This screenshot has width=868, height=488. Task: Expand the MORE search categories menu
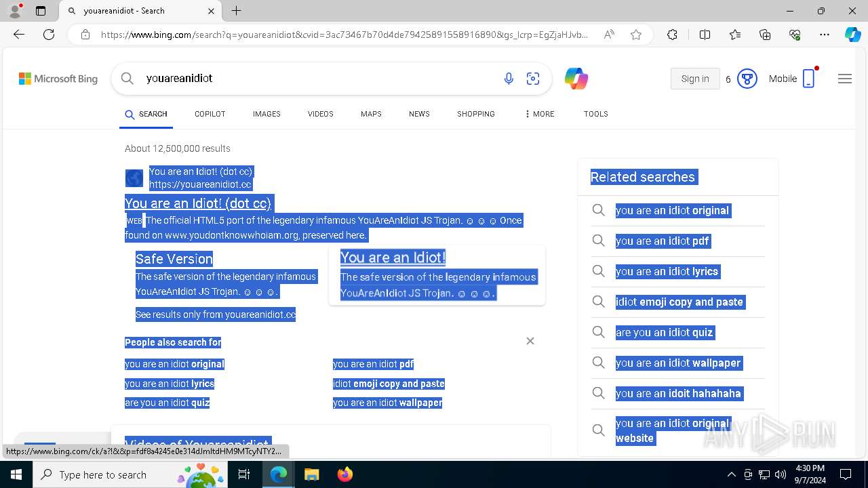[539, 114]
